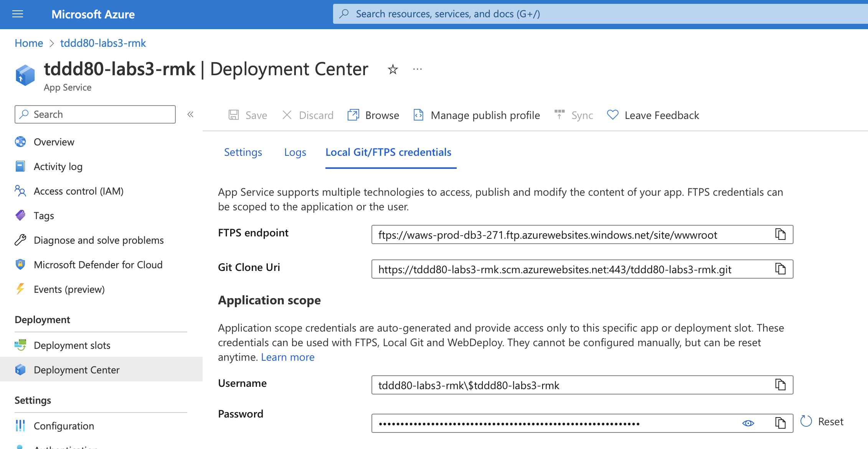Open more options ellipsis next to title
This screenshot has width=868, height=449.
pos(417,69)
